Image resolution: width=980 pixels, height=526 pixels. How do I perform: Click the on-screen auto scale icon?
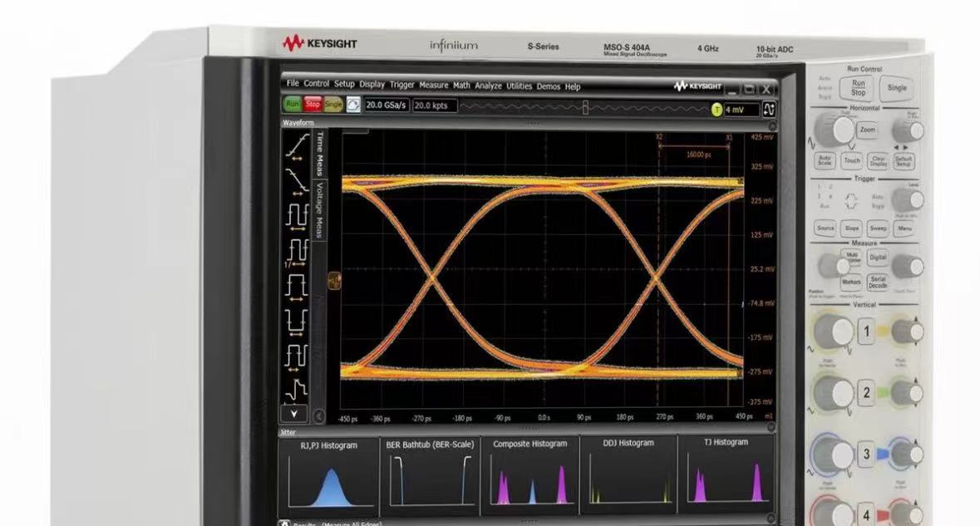pos(354,105)
